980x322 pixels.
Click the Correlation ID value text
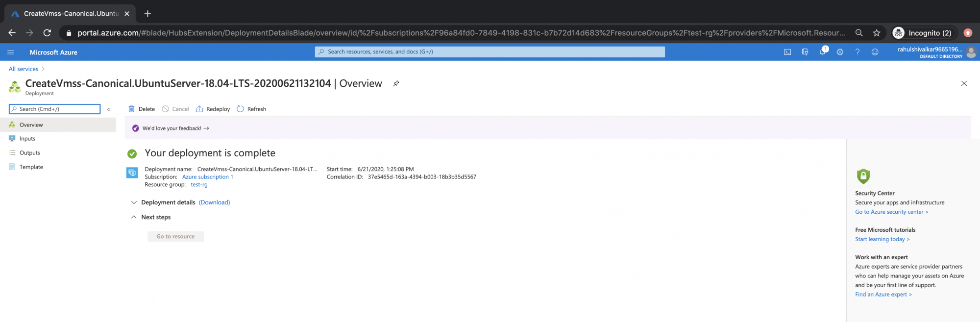click(422, 177)
